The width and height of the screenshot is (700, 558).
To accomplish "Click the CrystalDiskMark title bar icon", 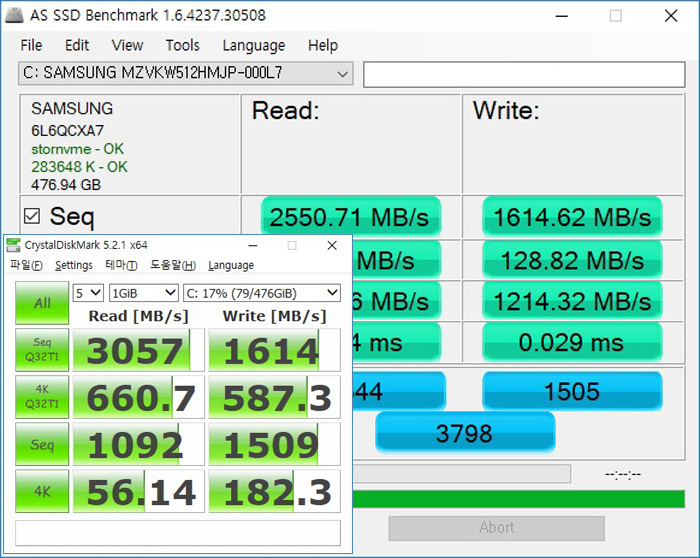I will point(13,245).
